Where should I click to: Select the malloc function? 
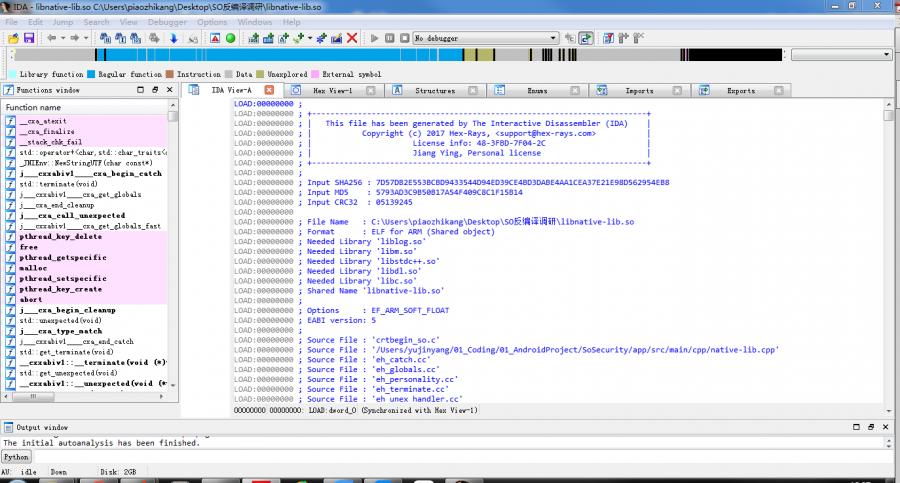33,268
